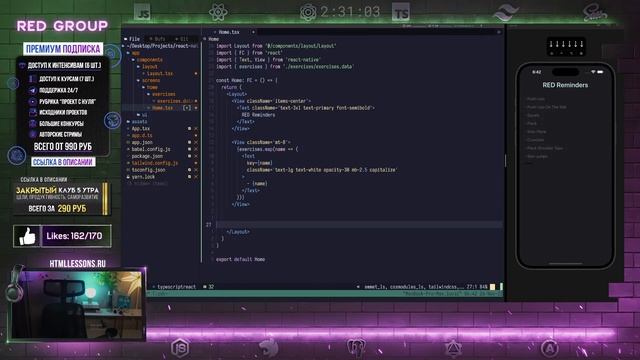Click the 2:31:03 stream timer
This screenshot has width=640, height=360.
(x=350, y=12)
